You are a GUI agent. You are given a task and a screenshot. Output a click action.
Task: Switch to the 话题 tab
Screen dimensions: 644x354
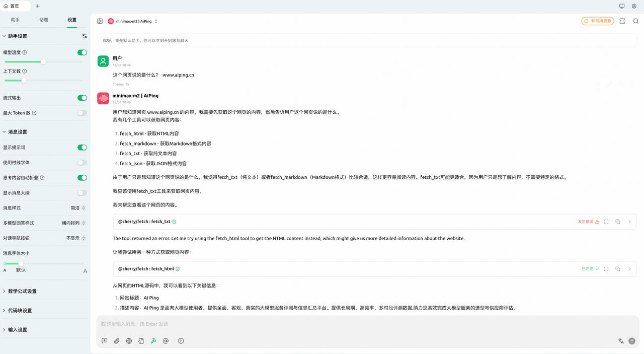pos(44,20)
